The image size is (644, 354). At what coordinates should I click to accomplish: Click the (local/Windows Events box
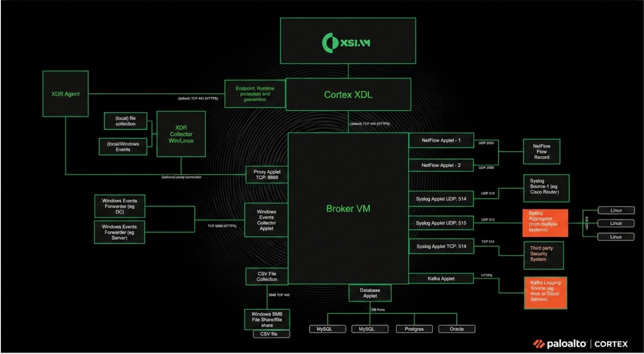pyautogui.click(x=123, y=147)
